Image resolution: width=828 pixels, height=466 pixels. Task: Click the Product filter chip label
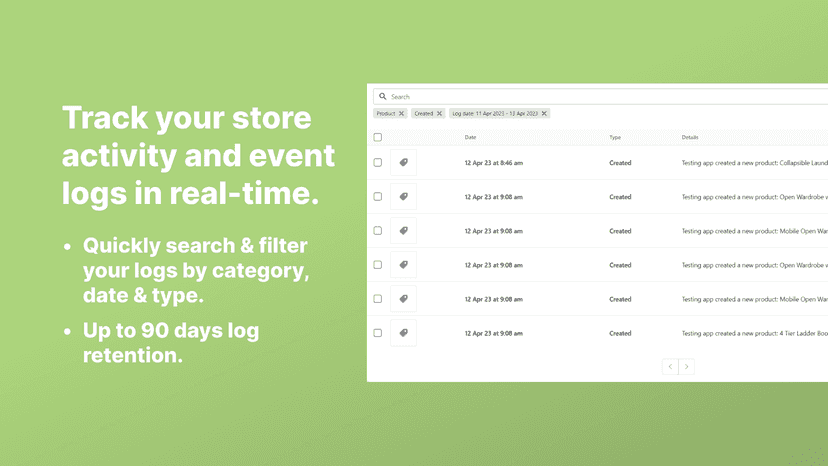point(385,114)
